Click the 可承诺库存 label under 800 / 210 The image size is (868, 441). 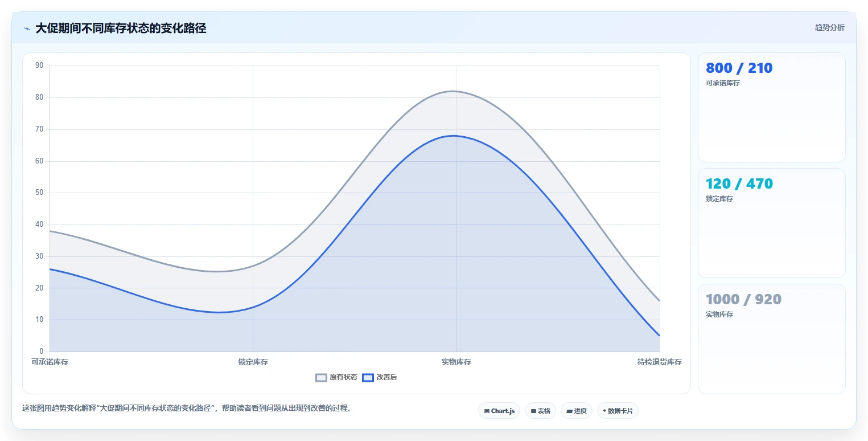(723, 83)
